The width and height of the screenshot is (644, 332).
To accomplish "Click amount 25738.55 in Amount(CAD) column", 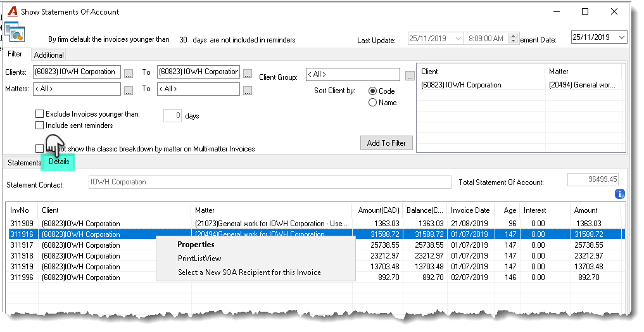I will [385, 245].
